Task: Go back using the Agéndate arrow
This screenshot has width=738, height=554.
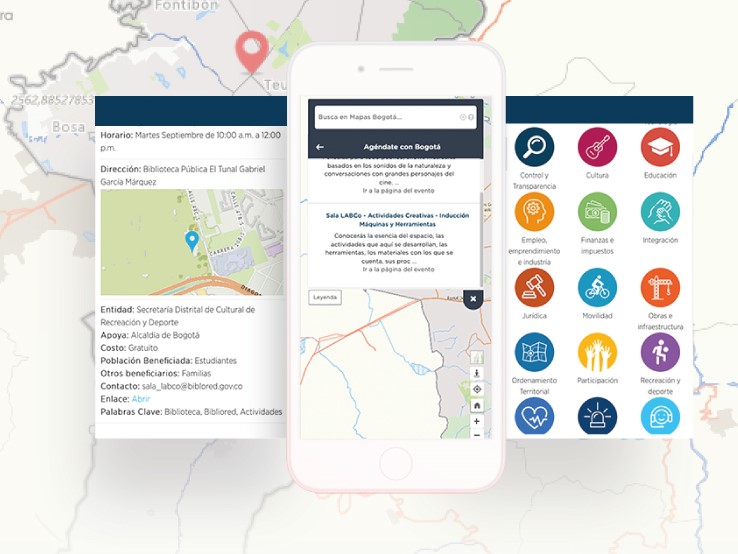Action: coord(320,147)
